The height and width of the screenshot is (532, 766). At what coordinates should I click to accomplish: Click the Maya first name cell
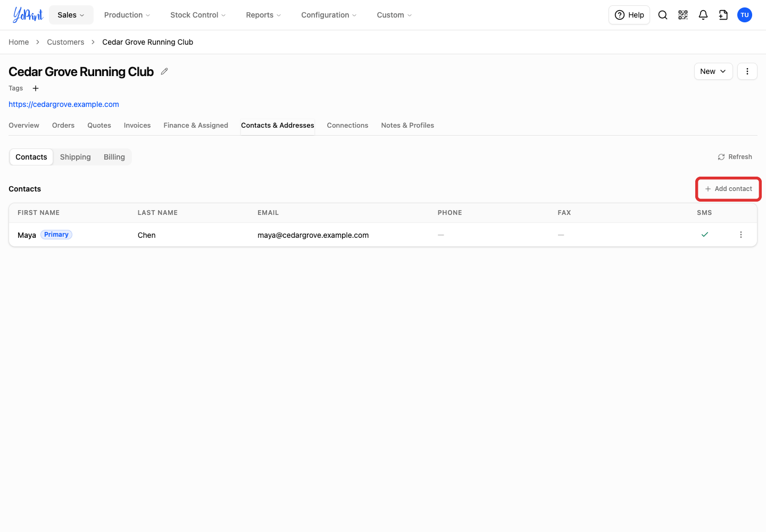[x=27, y=235]
